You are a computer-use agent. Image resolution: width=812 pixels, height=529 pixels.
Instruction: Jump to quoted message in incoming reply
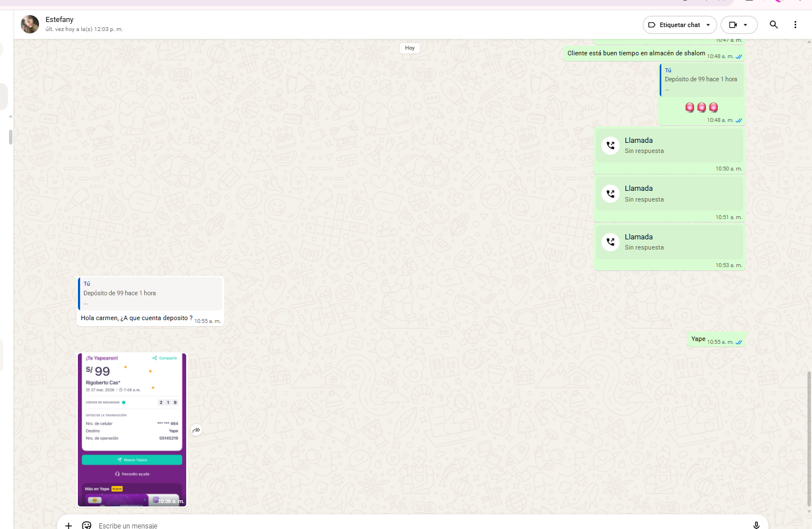click(150, 293)
